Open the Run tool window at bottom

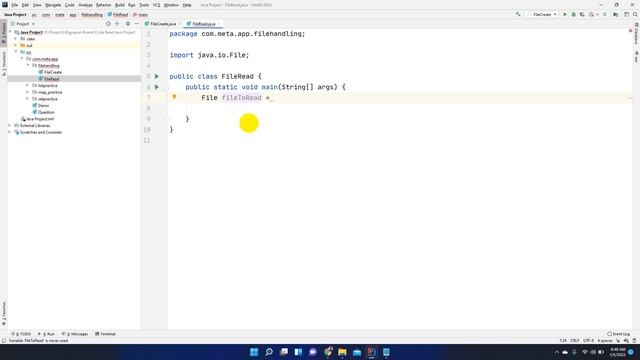pyautogui.click(x=47, y=334)
